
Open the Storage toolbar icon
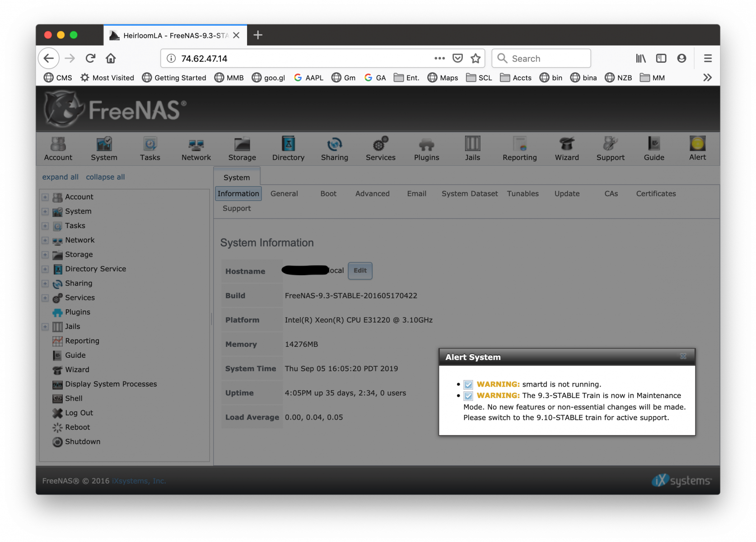click(x=242, y=149)
